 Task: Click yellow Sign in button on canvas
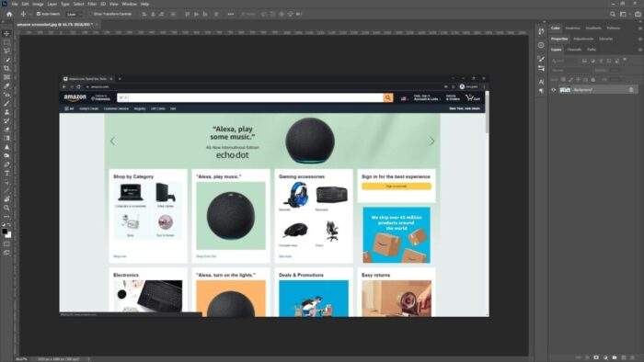point(397,187)
